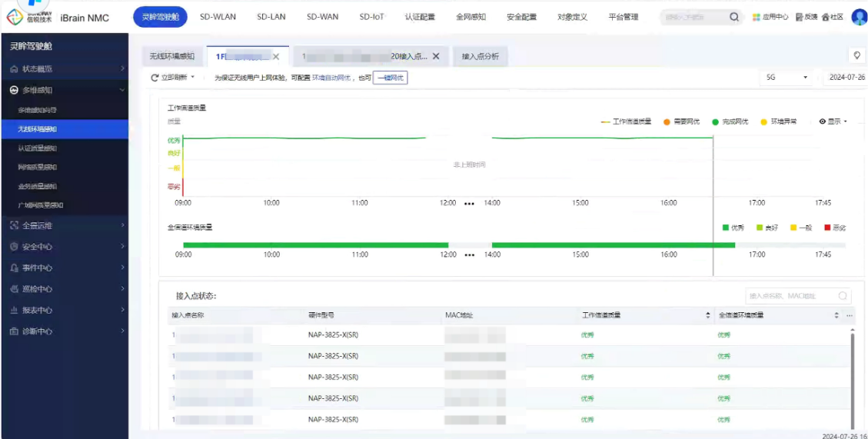Screen dimensions: 868x439
Task: Click the 反馈 feedback icon
Action: coord(800,17)
